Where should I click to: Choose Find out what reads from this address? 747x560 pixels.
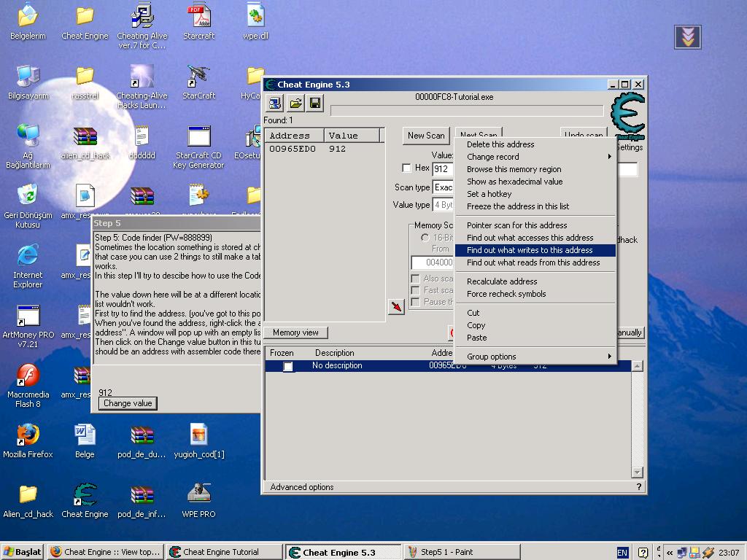pyautogui.click(x=535, y=262)
